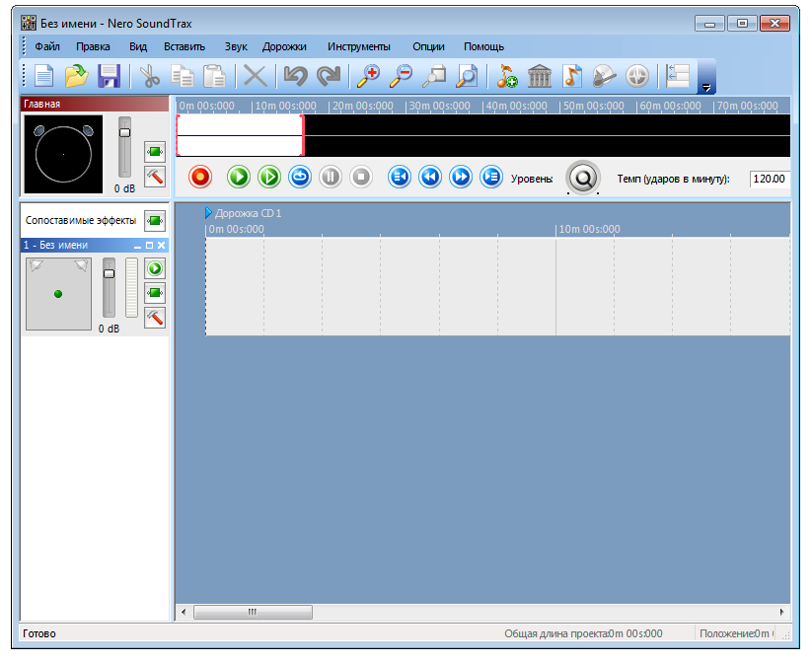This screenshot has height=663, width=812.
Task: Rewind the playback position
Action: [x=430, y=177]
